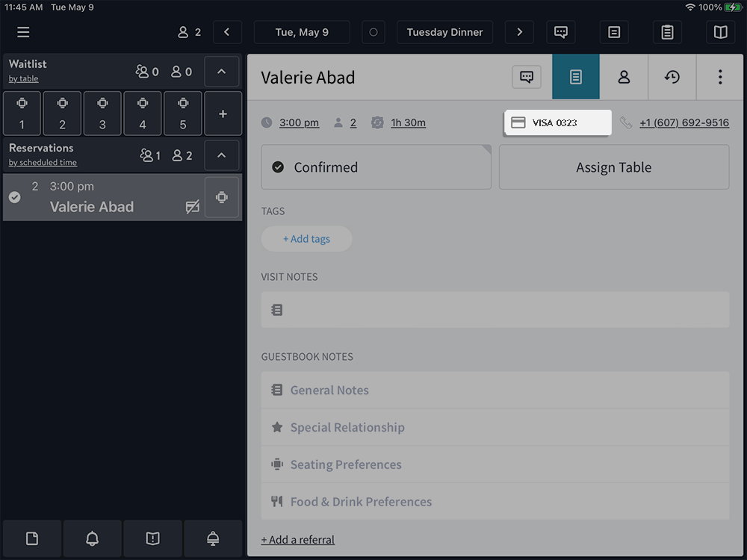Open the messages icon in top bar

[561, 32]
